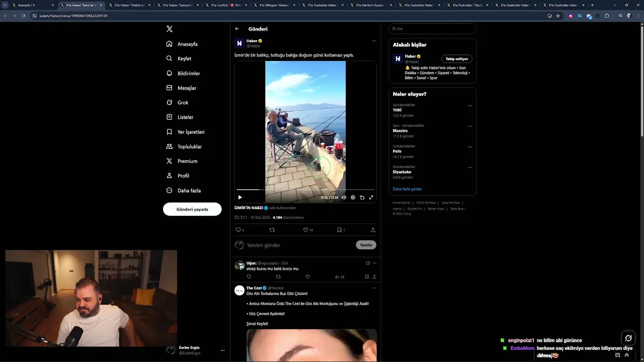
Task: Open the Haber post's three-dot menu
Action: click(374, 41)
